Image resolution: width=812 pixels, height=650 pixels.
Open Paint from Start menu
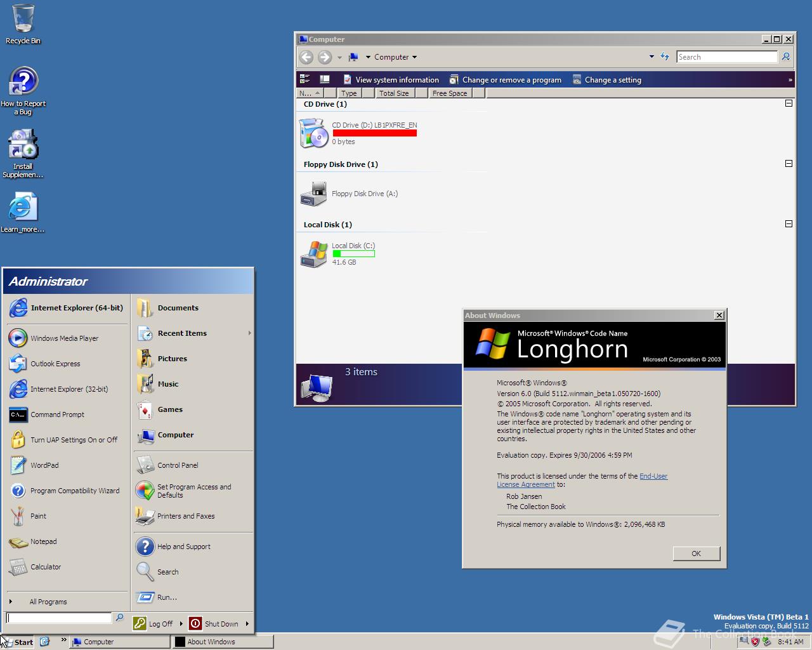coord(66,516)
